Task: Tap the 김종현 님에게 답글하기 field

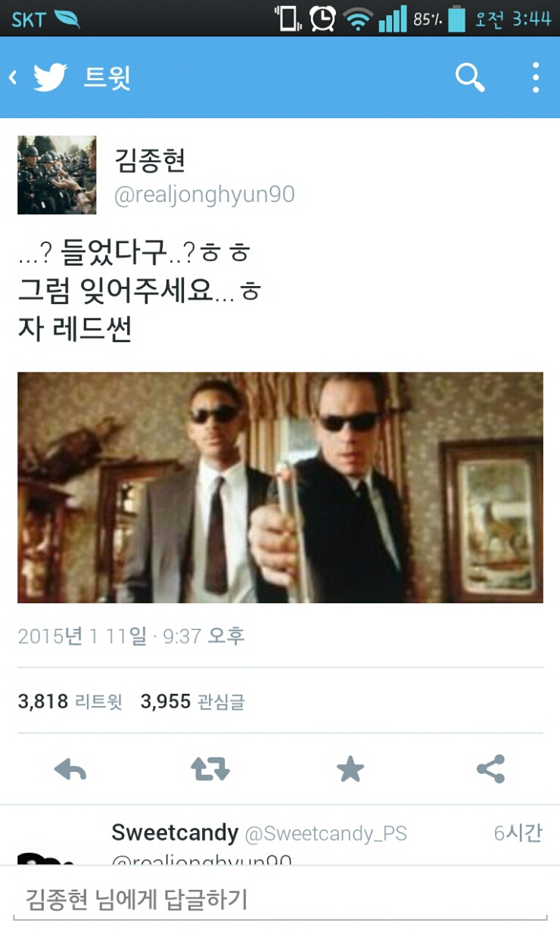Action: [280, 900]
